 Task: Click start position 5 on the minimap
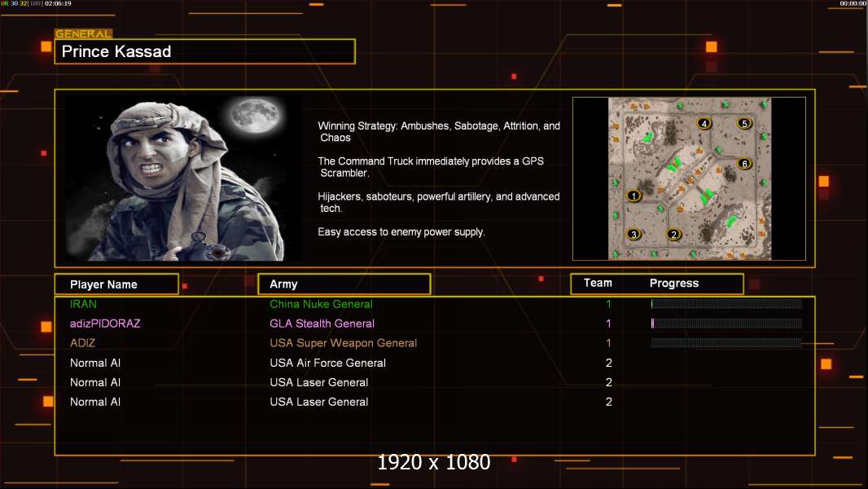[744, 124]
